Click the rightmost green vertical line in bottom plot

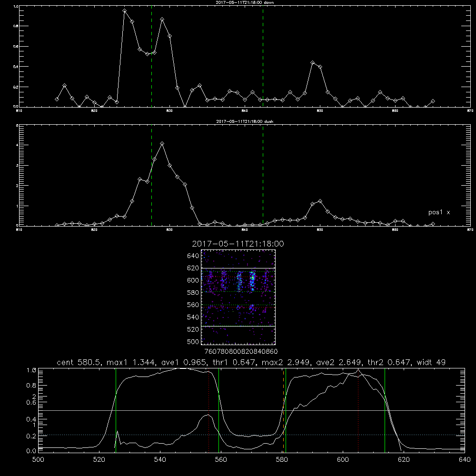point(385,410)
